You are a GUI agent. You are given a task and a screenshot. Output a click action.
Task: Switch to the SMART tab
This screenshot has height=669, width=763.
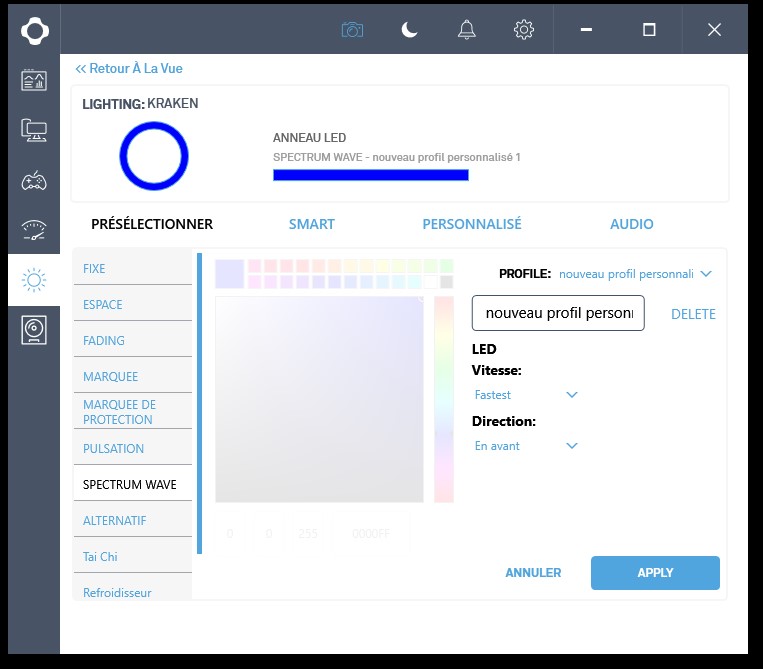pyautogui.click(x=311, y=224)
